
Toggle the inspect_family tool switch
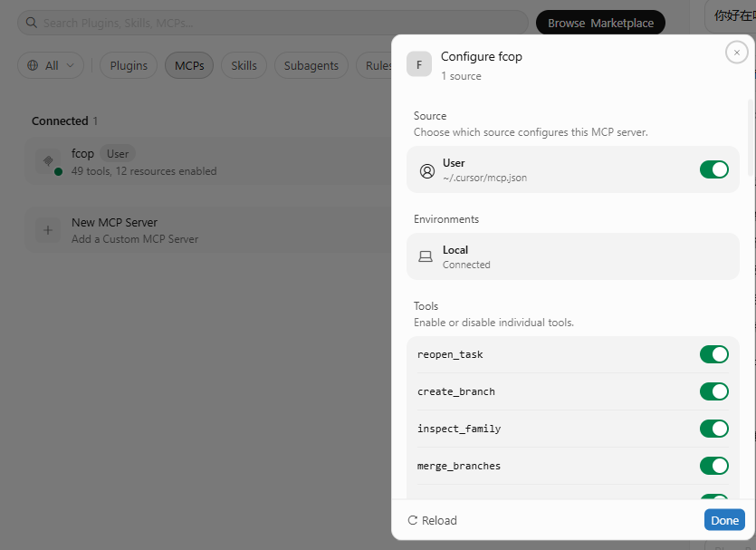click(x=714, y=429)
